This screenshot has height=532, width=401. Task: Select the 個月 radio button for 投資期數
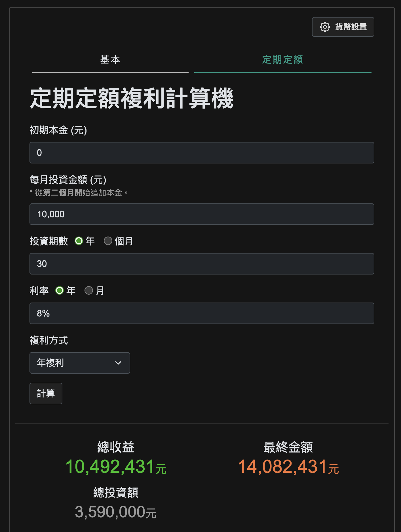pyautogui.click(x=108, y=241)
